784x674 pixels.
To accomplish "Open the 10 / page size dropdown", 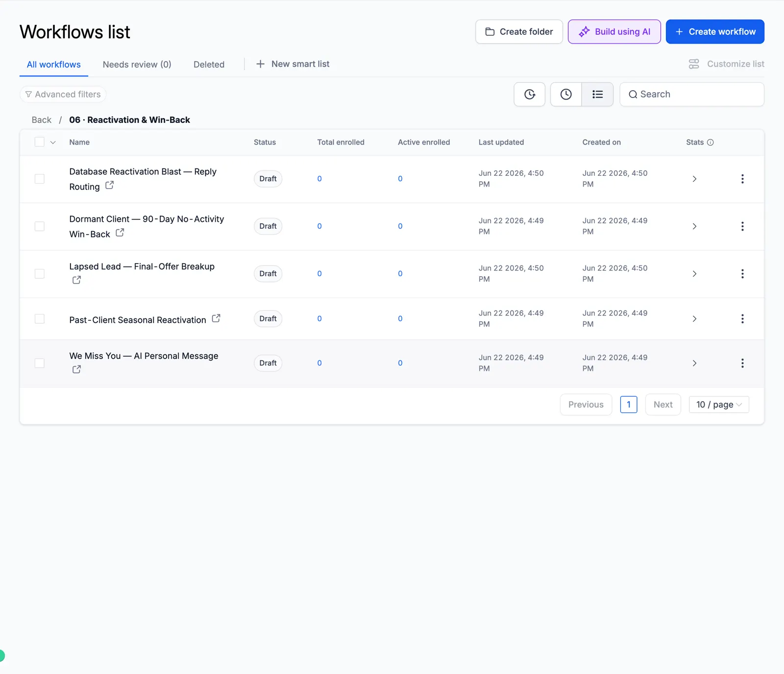I will (719, 405).
